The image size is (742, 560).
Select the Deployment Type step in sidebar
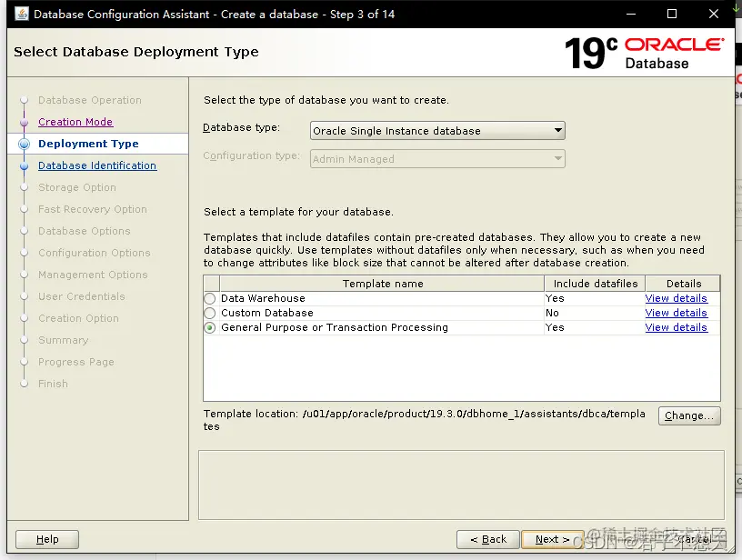click(x=88, y=144)
